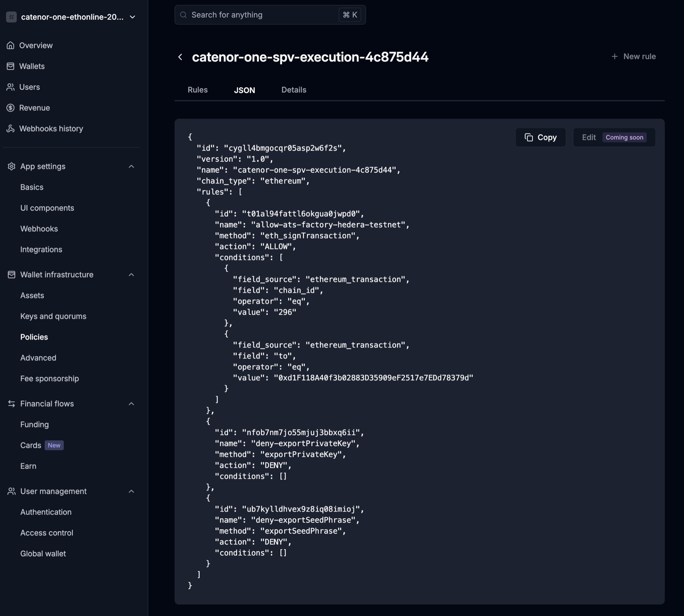Screen dimensions: 684x616
Task: Click the Wallet infrastructure icon
Action: click(11, 274)
